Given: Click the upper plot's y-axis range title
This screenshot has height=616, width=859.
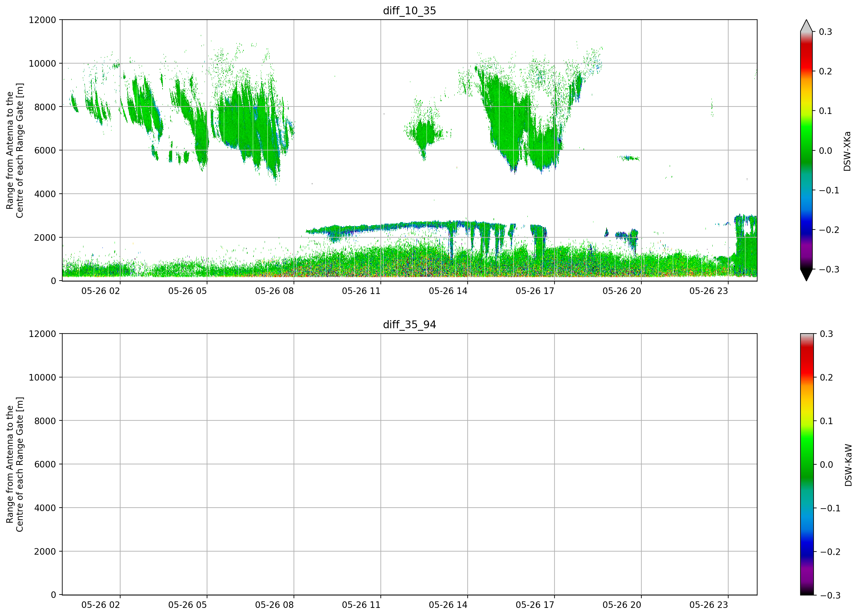Looking at the screenshot, I should coord(15,150).
